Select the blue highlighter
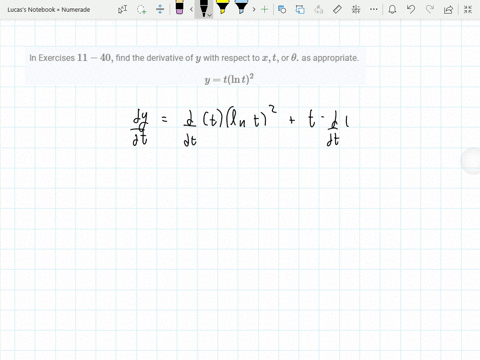Viewport: 480px width, 360px height. [241, 7]
